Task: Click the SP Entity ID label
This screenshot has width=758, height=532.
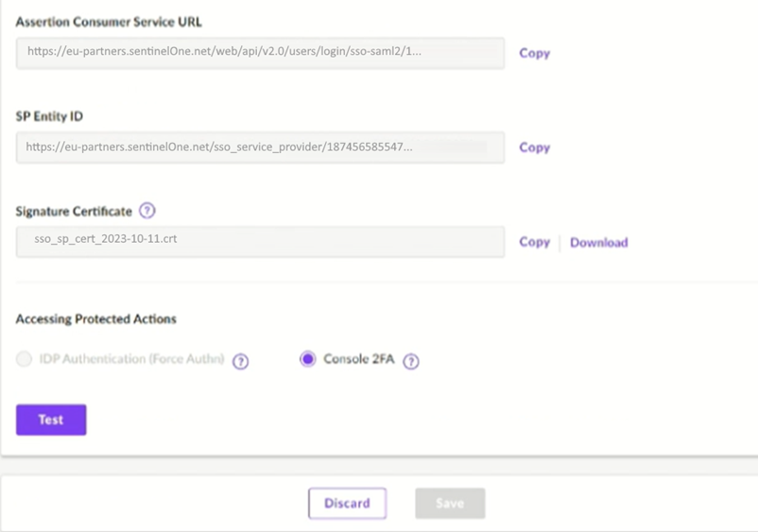Action: point(49,116)
